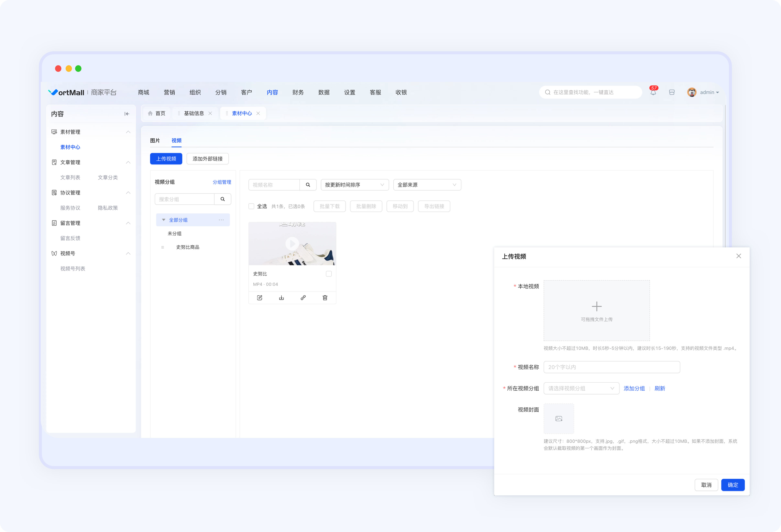Viewport: 781px width, 532px height.
Task: Open the 营销 top menu
Action: pos(169,92)
